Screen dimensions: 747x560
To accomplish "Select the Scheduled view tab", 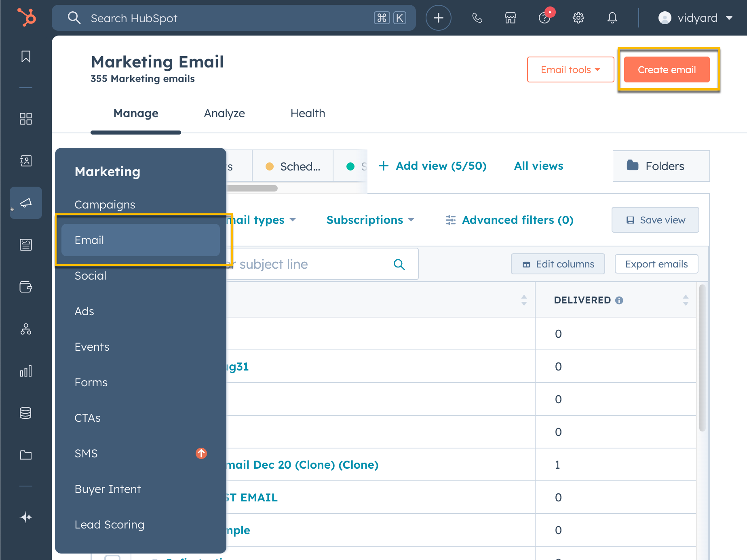I will [293, 166].
